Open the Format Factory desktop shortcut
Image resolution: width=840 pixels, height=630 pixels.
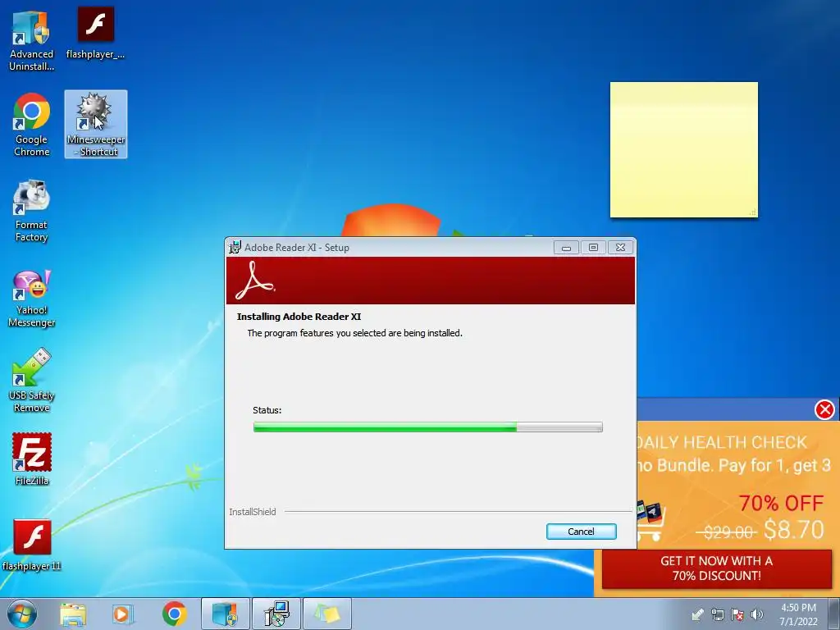pyautogui.click(x=32, y=211)
